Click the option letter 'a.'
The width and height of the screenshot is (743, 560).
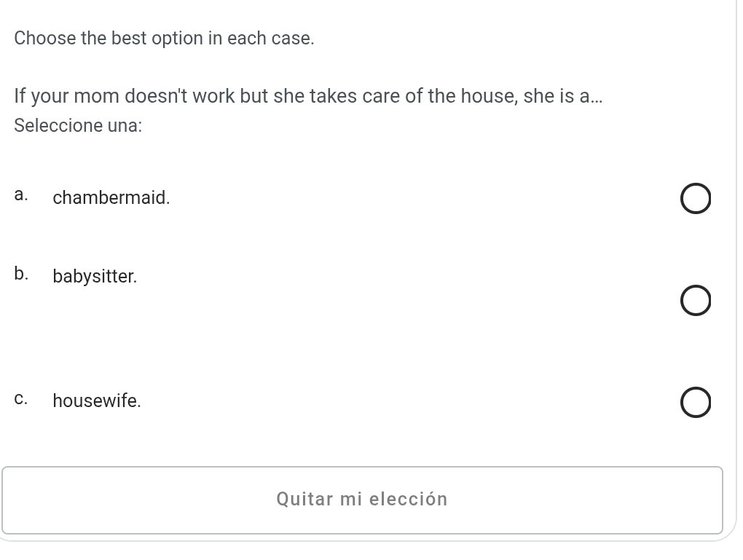tap(21, 195)
